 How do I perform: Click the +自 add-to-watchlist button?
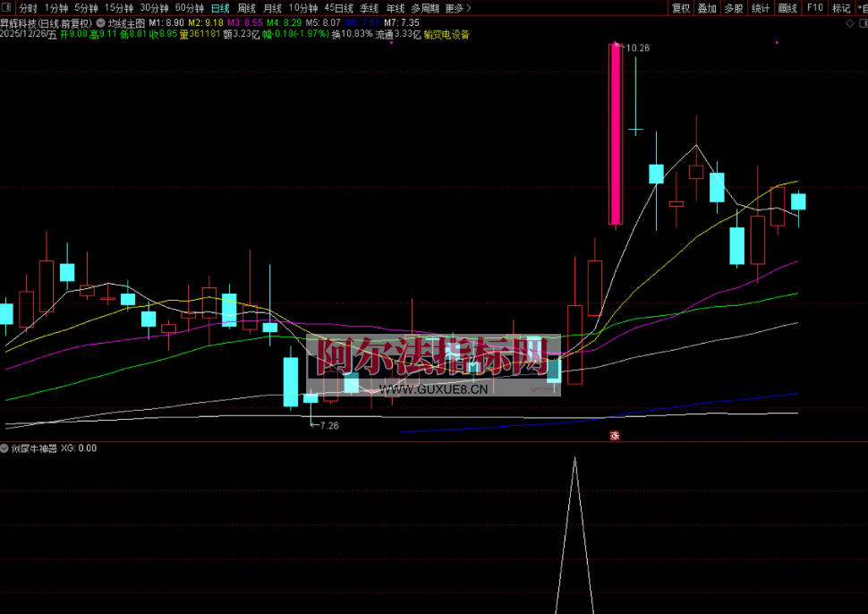click(x=862, y=8)
